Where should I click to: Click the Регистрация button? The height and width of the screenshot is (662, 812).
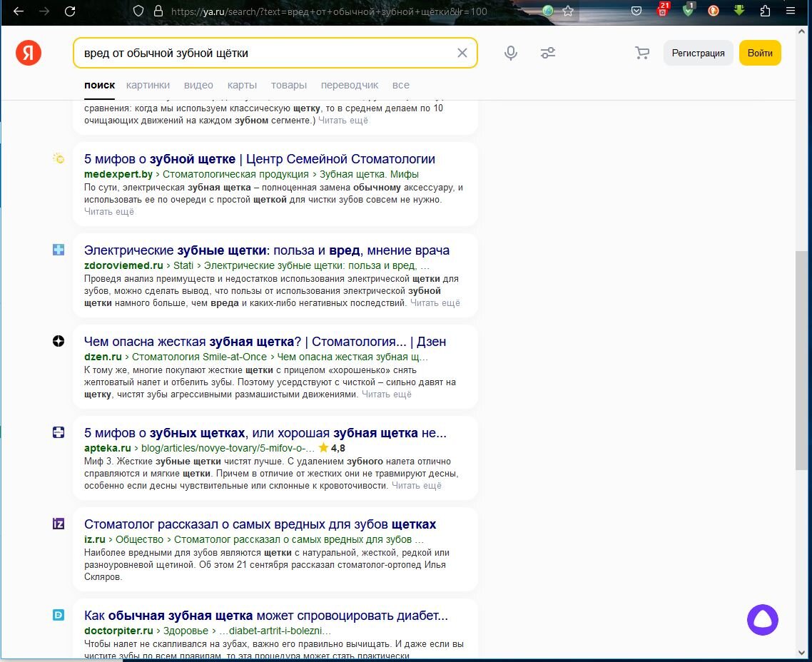pos(698,53)
